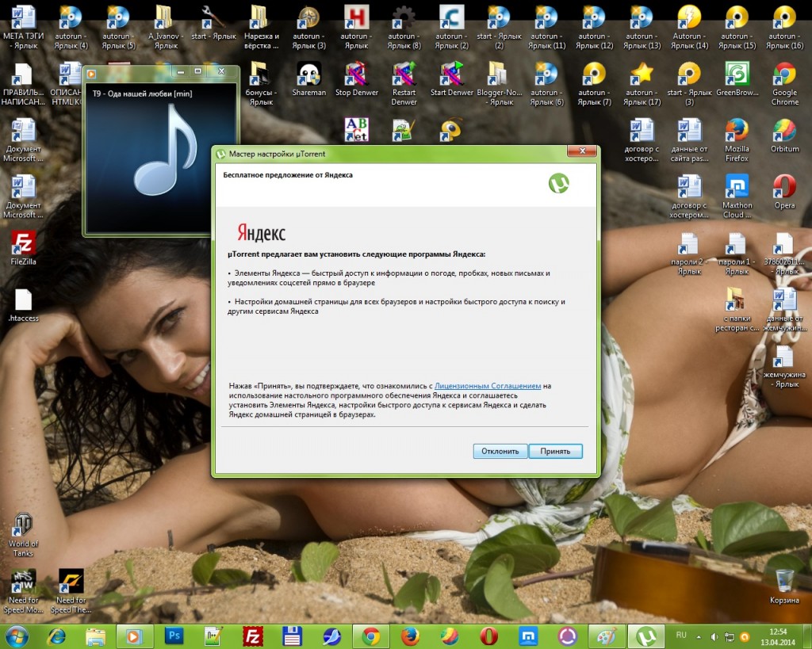Select the 'Т9 - Ода нашей любви [min]' title
Viewport: 812px width, 649px height.
pos(143,94)
